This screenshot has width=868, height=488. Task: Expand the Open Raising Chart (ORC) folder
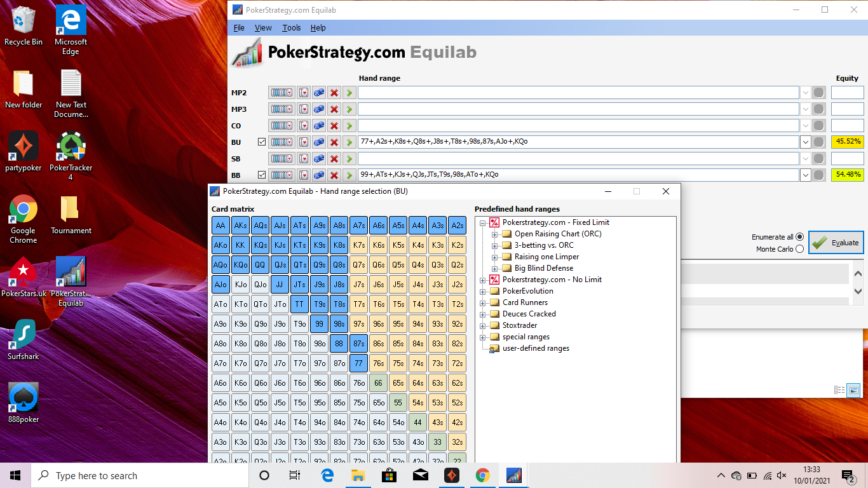495,234
